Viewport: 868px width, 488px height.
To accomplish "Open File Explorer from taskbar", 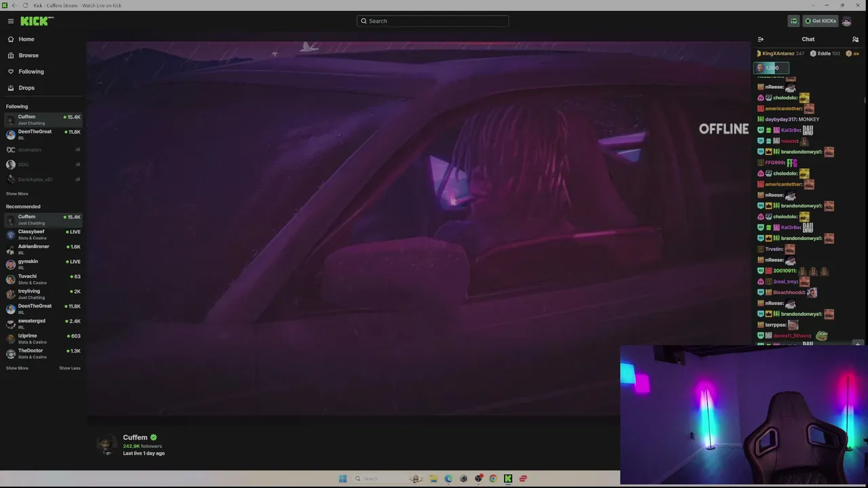I will [433, 479].
